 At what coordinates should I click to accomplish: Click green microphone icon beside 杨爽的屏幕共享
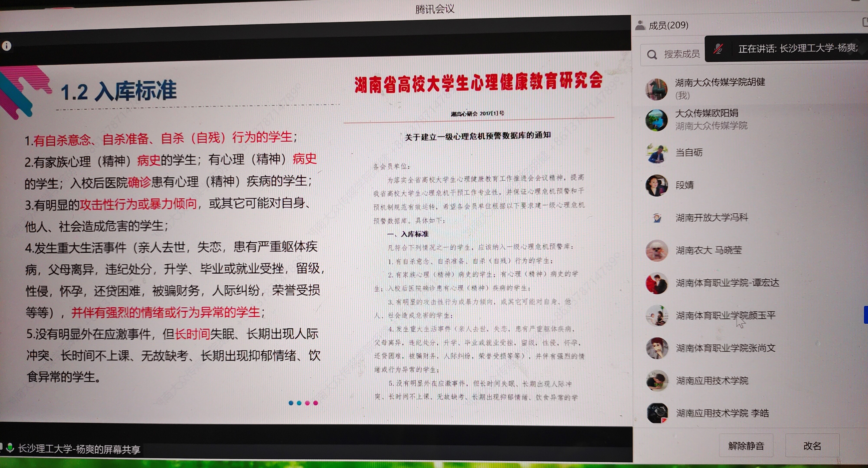(x=10, y=448)
